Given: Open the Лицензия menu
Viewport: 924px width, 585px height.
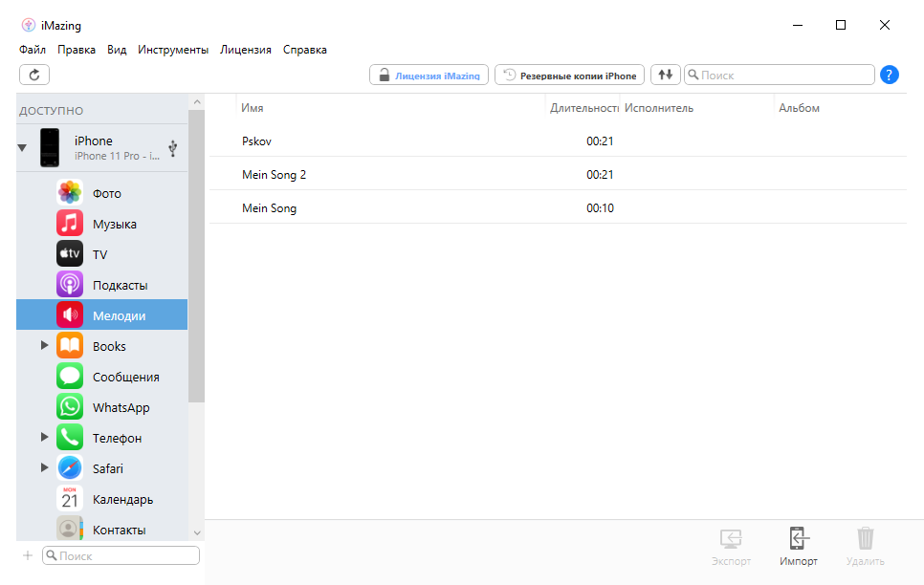Looking at the screenshot, I should coord(246,50).
